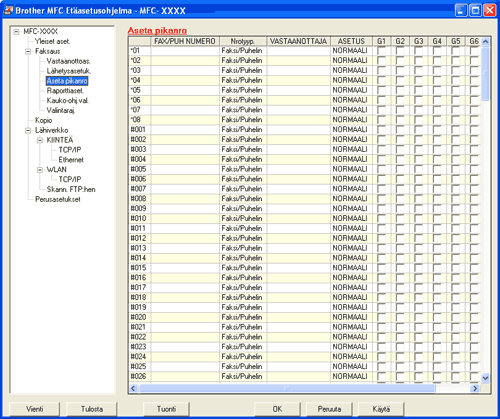Click the FAX/PUH NUMERO column header

coord(185,41)
